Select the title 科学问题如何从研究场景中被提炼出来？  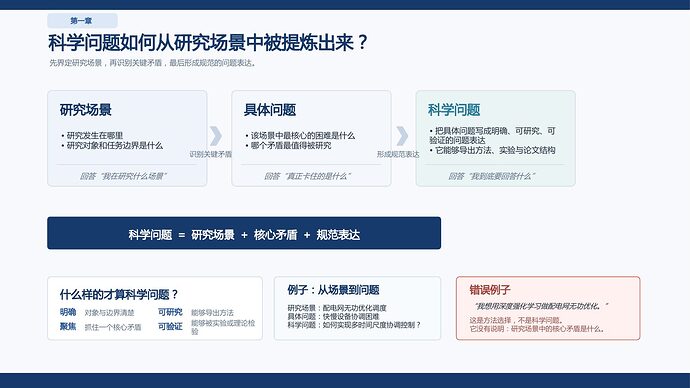point(208,43)
